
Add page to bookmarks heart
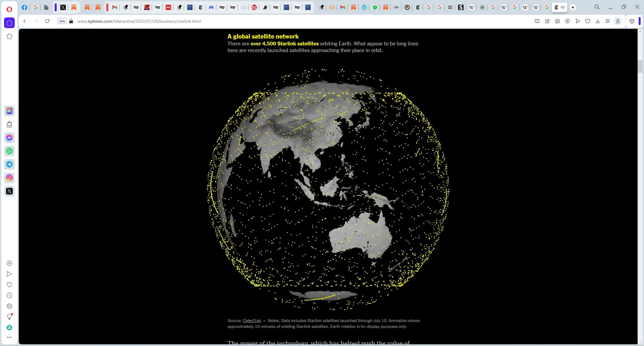pyautogui.click(x=587, y=21)
